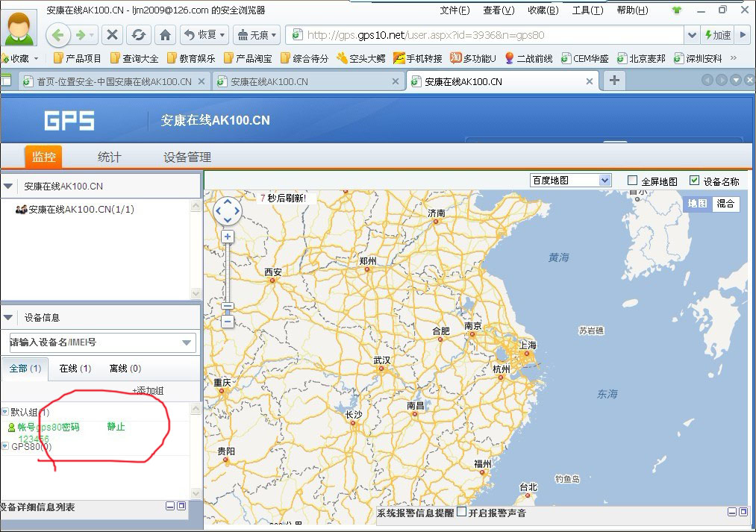Open the 查看(V) menu
The image size is (756, 532).
[x=499, y=10]
